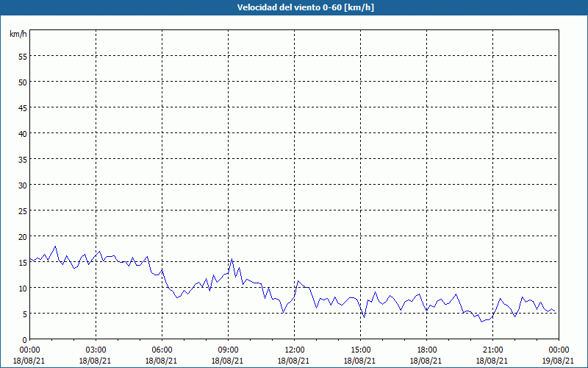Click the y-axis value 55
This screenshot has height=368, width=588.
[23, 57]
